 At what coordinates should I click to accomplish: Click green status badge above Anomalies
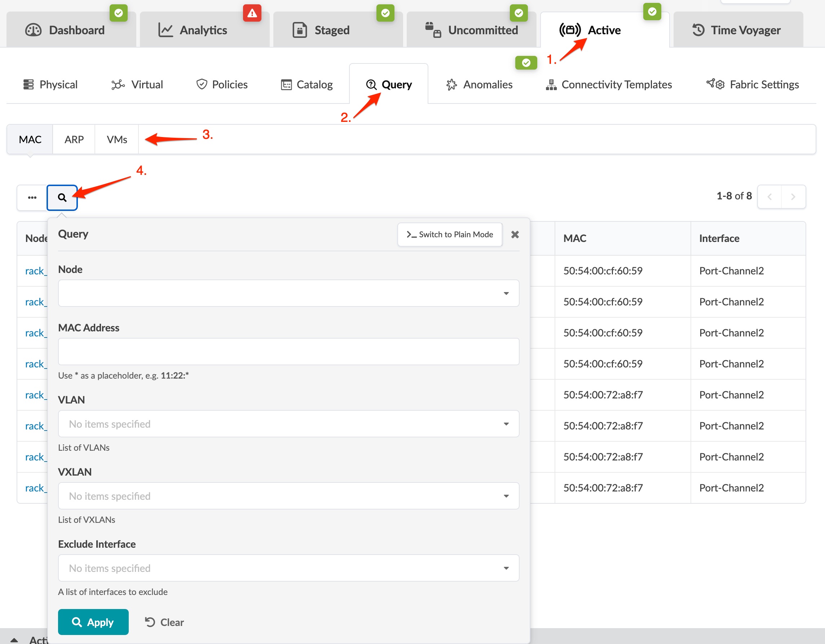[x=526, y=63]
